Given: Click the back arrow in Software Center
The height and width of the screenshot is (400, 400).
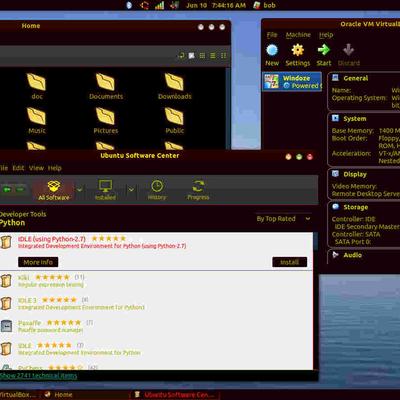Looking at the screenshot, I should (x=7, y=190).
